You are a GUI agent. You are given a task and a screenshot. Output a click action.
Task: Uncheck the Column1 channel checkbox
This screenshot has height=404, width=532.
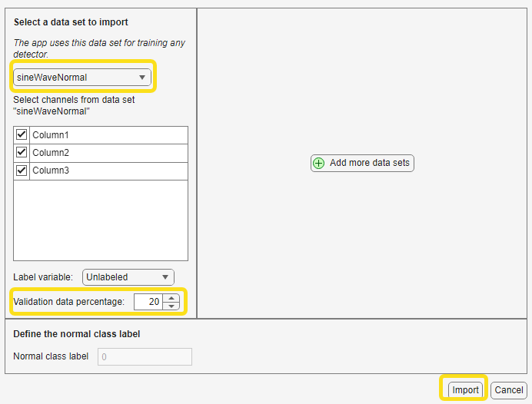(x=22, y=134)
